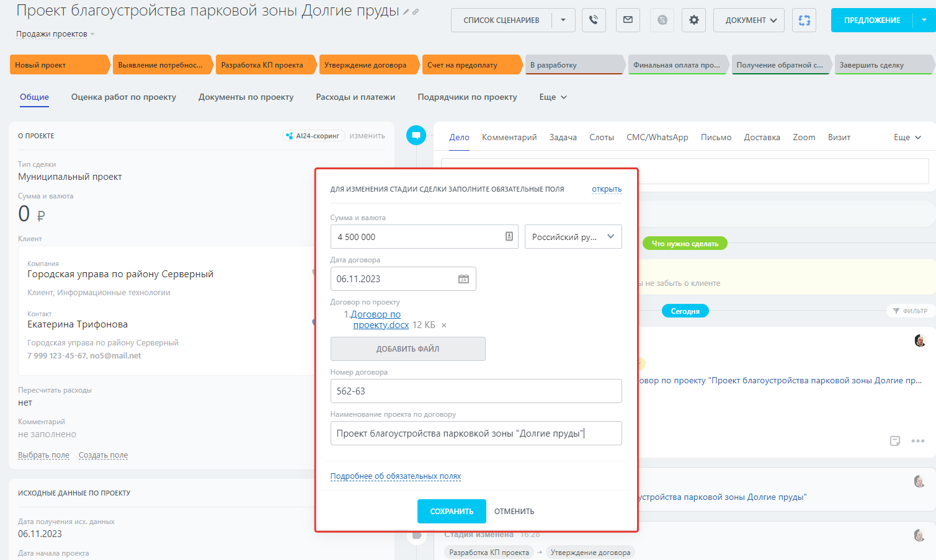Click the amount field showing 4 500 000
The width and height of the screenshot is (936, 560).
425,236
